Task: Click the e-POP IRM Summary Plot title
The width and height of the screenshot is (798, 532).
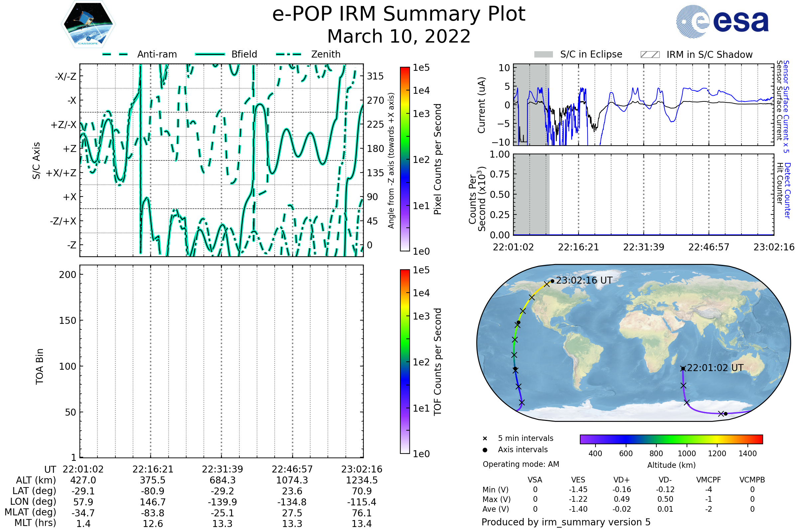Action: (399, 14)
